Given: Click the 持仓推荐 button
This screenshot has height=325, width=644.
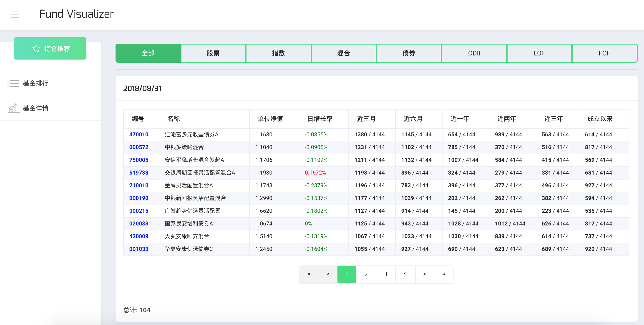Looking at the screenshot, I should pyautogui.click(x=50, y=48).
